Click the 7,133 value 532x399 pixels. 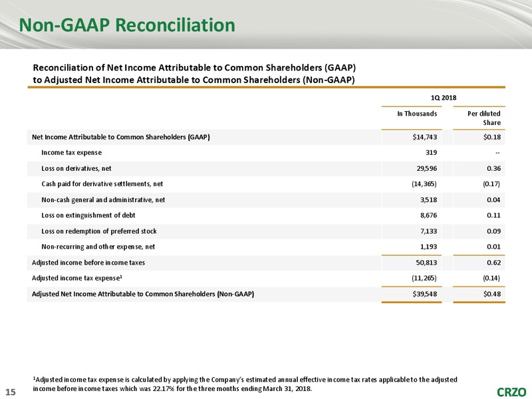428,231
